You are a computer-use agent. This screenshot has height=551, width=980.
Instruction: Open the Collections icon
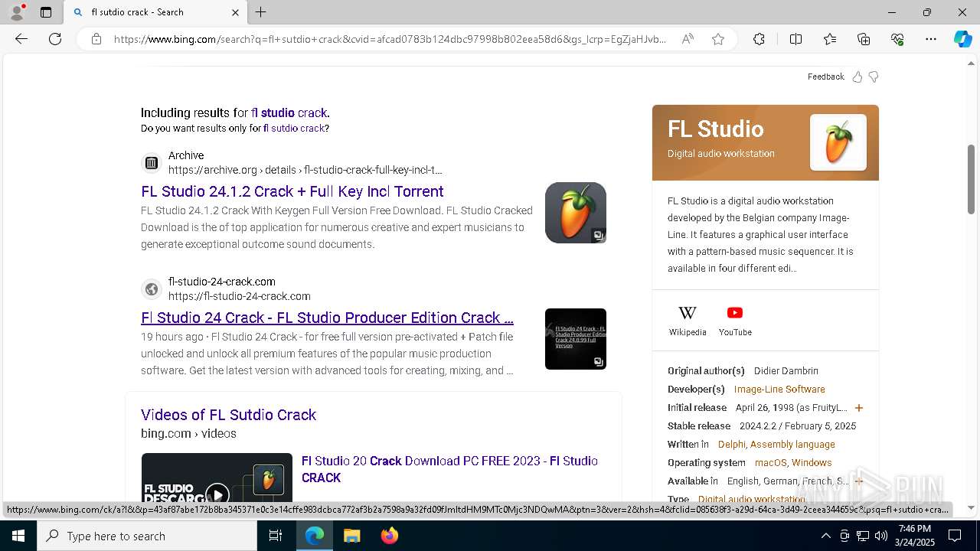tap(864, 39)
